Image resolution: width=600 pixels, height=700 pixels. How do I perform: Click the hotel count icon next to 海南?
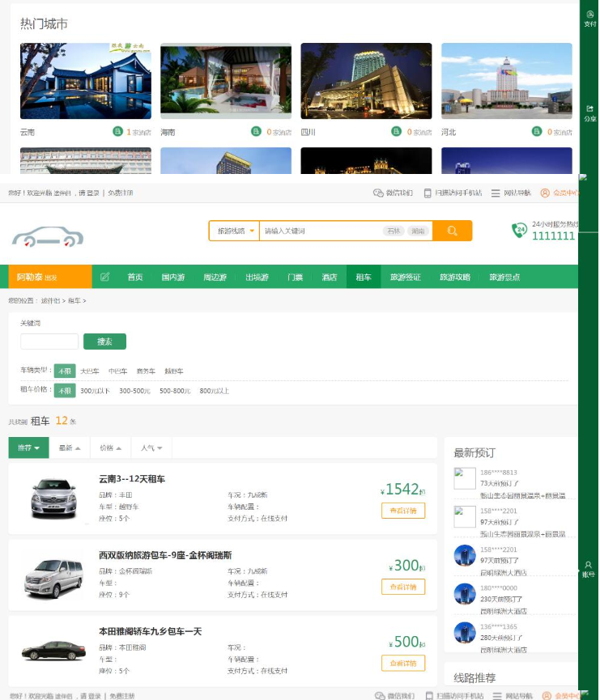256,131
